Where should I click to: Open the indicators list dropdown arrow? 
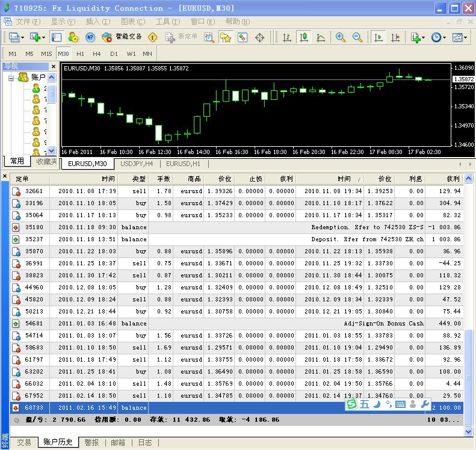coord(423,37)
